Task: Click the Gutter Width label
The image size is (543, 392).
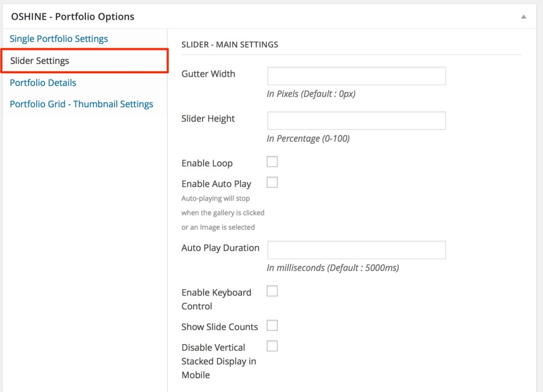Action: click(x=208, y=74)
